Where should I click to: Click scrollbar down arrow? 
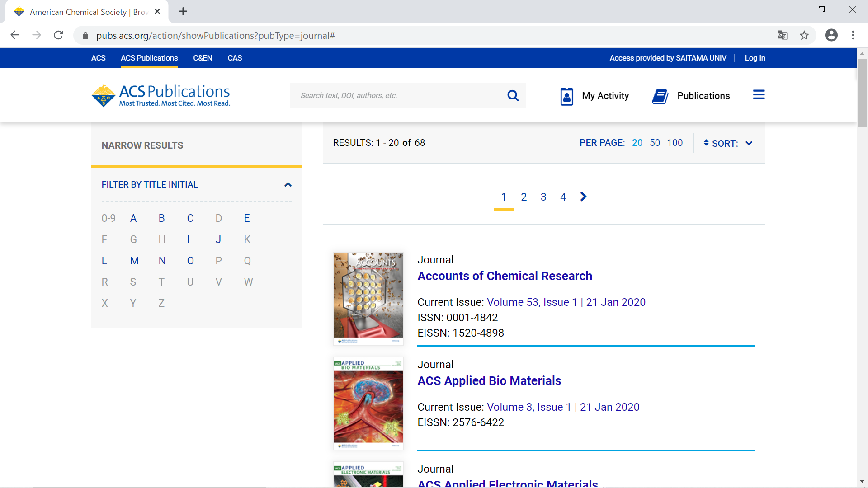click(862, 481)
